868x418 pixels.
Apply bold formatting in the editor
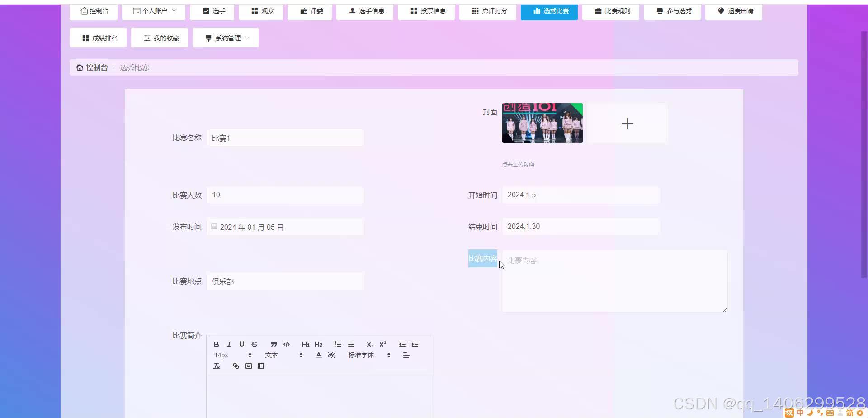tap(216, 344)
